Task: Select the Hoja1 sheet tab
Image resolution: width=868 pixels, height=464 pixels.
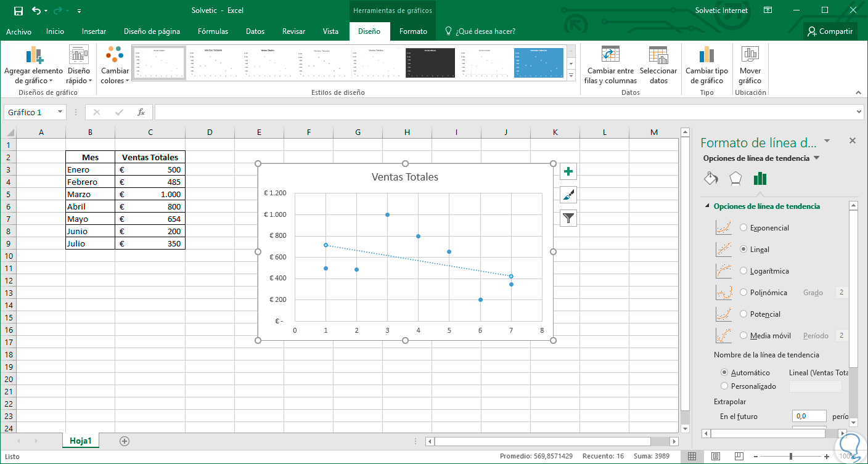Action: [81, 441]
